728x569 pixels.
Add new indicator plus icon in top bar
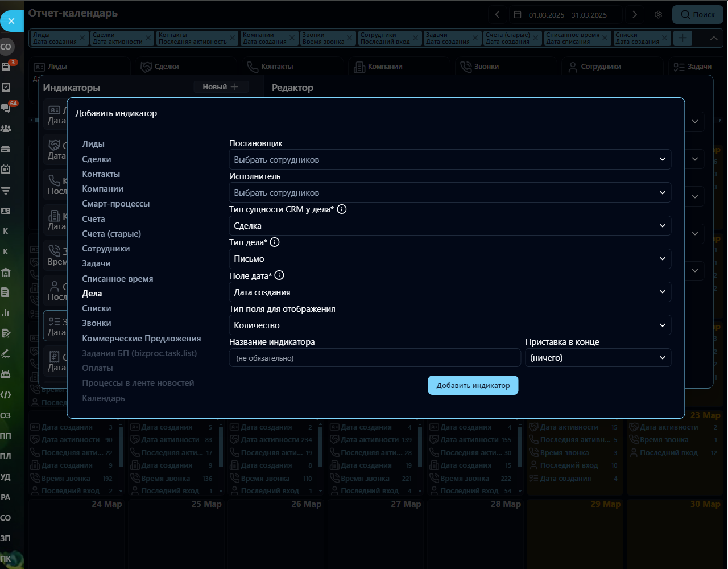(682, 38)
